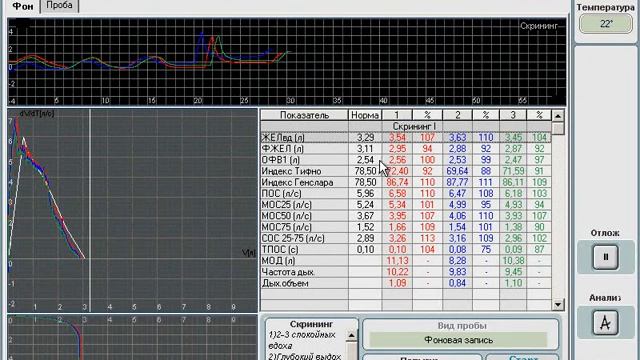Image resolution: width=640 pixels, height=360 pixels.
Task: Click column header for attempt 3
Action: point(513,115)
